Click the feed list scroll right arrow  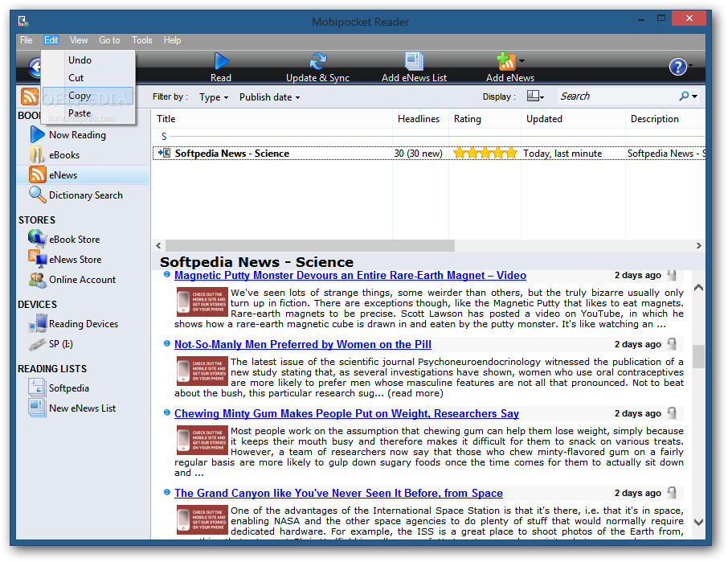click(698, 245)
